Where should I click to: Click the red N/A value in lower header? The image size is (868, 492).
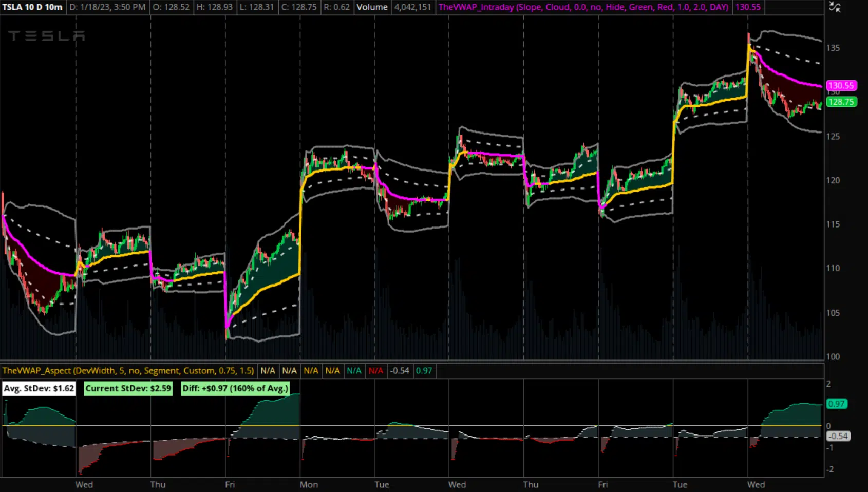coord(375,371)
